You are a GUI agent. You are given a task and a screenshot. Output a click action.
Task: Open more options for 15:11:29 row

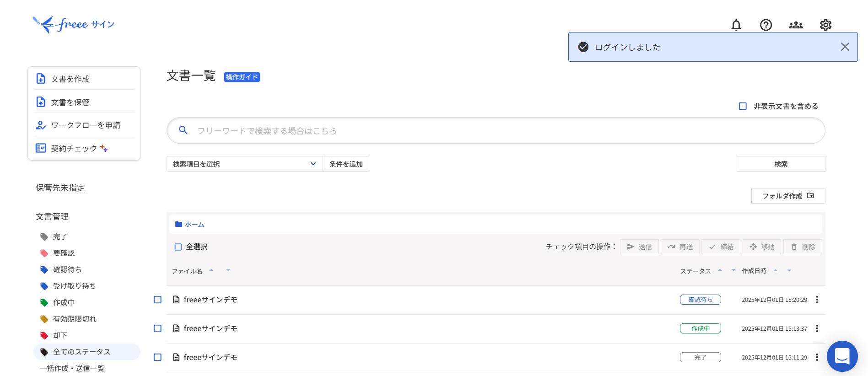pyautogui.click(x=817, y=357)
